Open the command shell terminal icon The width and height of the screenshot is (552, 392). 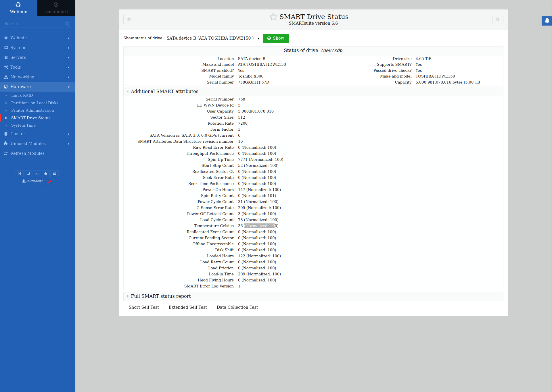point(37,173)
